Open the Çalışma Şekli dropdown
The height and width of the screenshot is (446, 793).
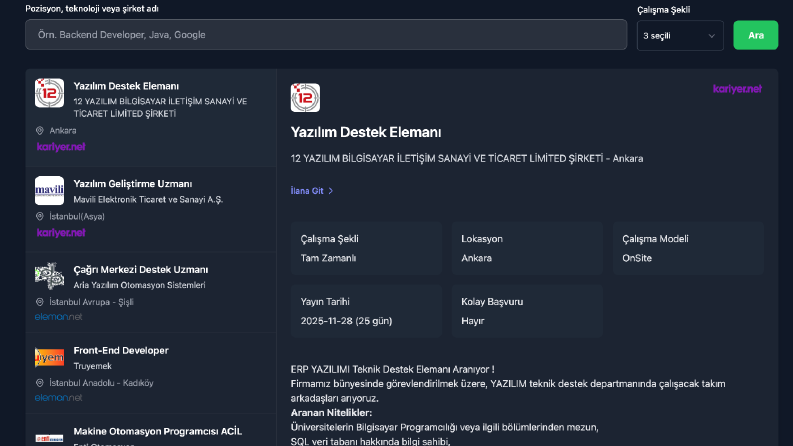tap(680, 35)
